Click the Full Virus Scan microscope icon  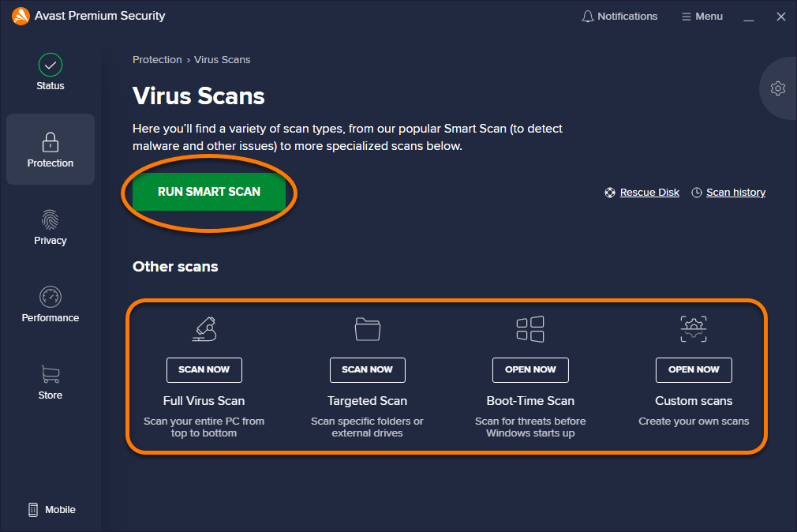pos(204,329)
